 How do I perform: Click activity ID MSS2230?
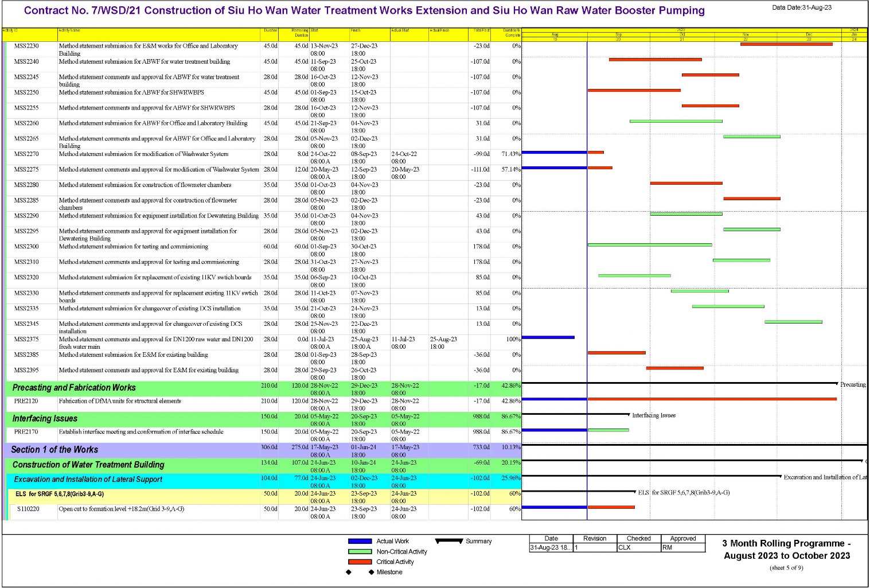pyautogui.click(x=26, y=46)
